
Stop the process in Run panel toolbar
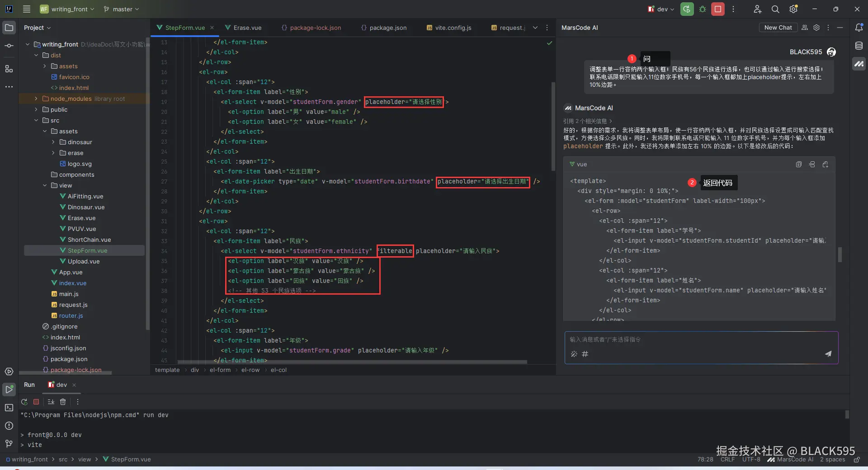pyautogui.click(x=36, y=402)
